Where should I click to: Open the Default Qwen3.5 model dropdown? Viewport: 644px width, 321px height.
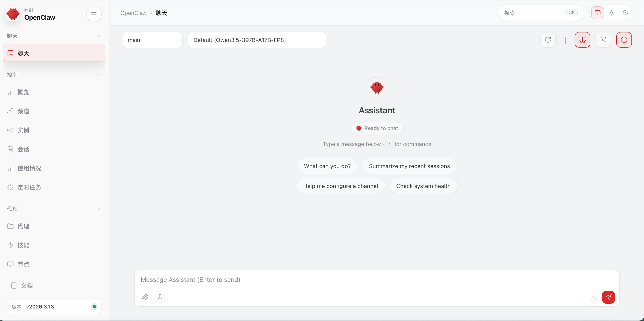(257, 40)
